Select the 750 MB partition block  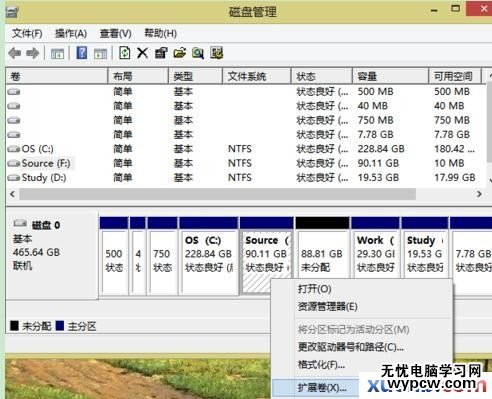coord(162,255)
